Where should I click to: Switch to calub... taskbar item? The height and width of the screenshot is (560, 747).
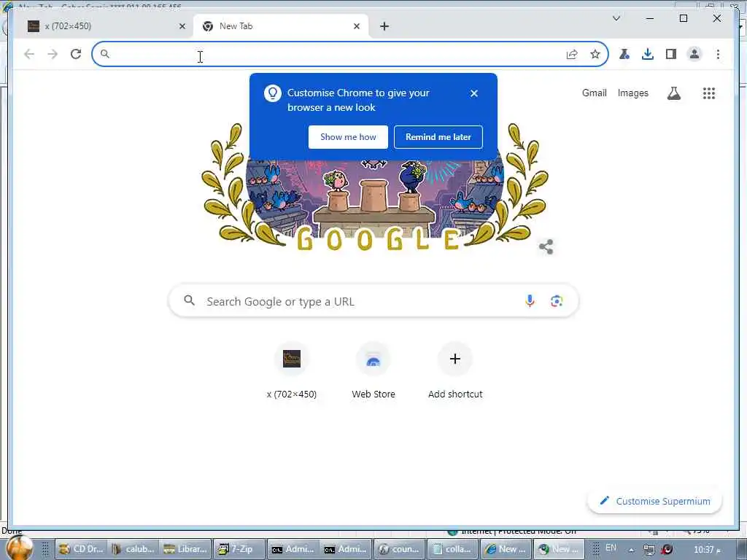click(x=133, y=550)
